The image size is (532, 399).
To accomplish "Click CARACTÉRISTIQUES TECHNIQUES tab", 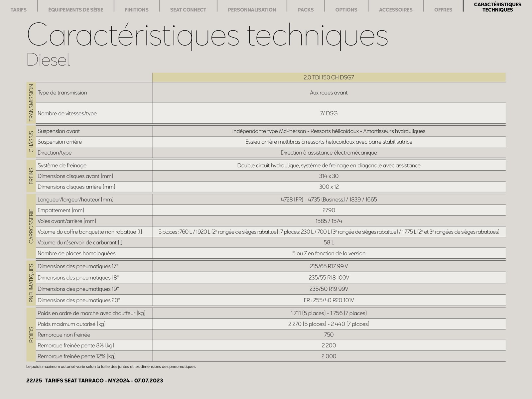I will 498,7.
